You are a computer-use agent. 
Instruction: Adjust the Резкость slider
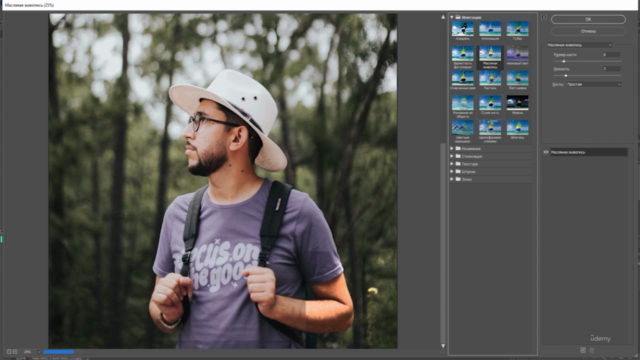(x=566, y=76)
